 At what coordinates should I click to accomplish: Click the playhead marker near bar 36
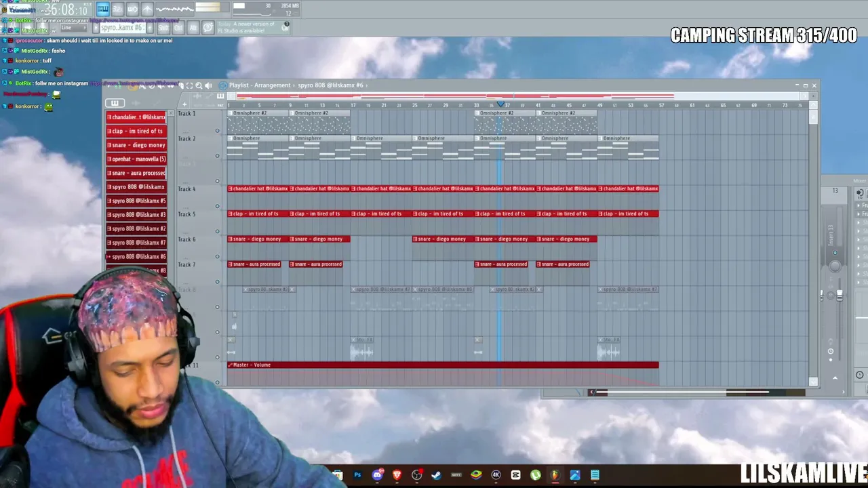(500, 104)
